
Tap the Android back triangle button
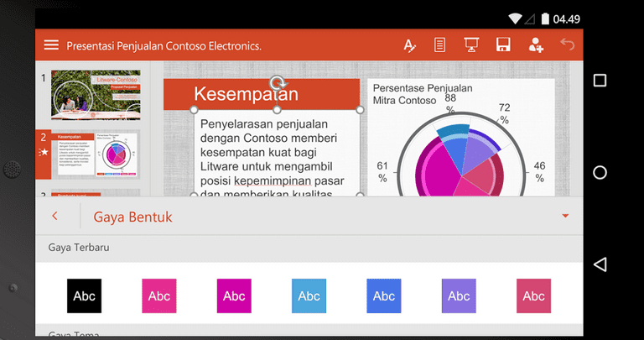pos(600,264)
